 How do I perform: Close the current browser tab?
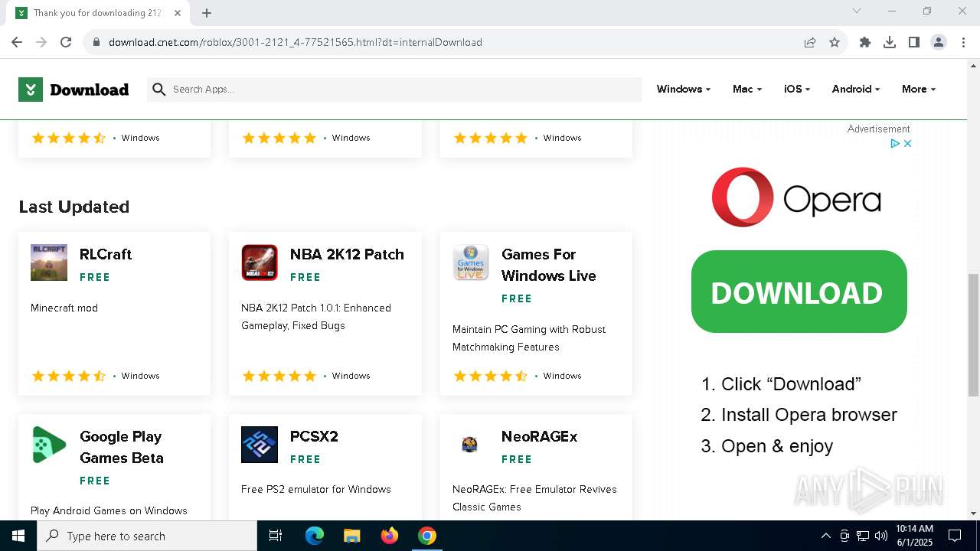[178, 13]
